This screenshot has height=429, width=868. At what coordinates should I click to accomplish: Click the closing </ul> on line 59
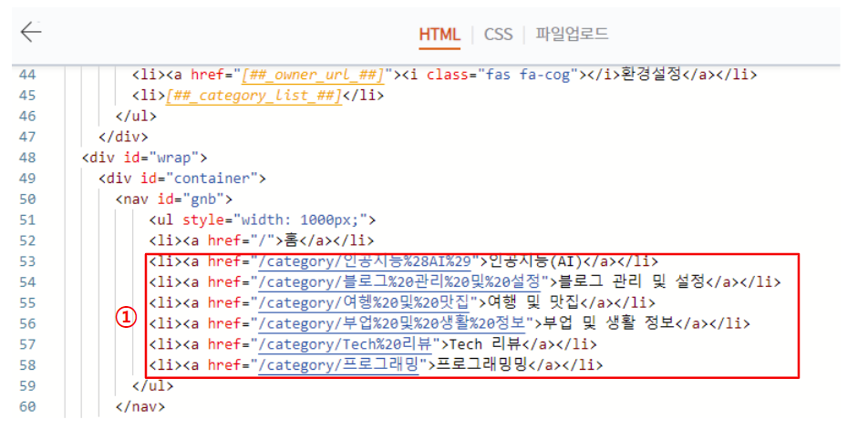(153, 386)
